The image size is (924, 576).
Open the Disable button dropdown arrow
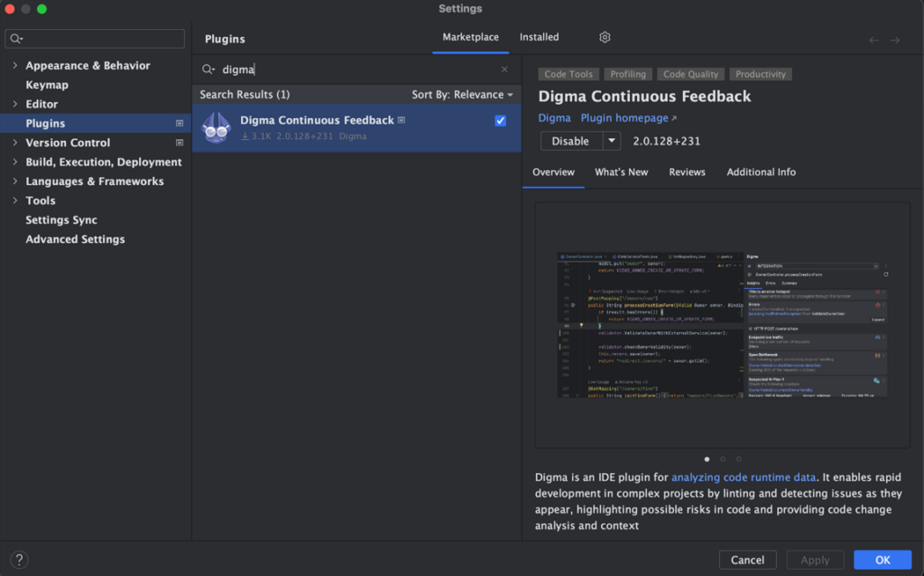pyautogui.click(x=612, y=141)
